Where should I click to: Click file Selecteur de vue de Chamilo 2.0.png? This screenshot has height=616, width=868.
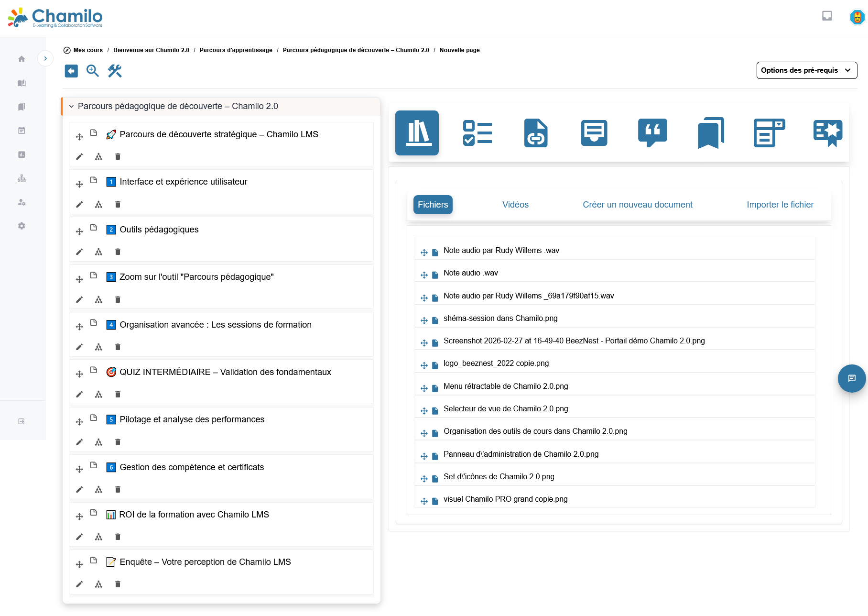tap(506, 408)
